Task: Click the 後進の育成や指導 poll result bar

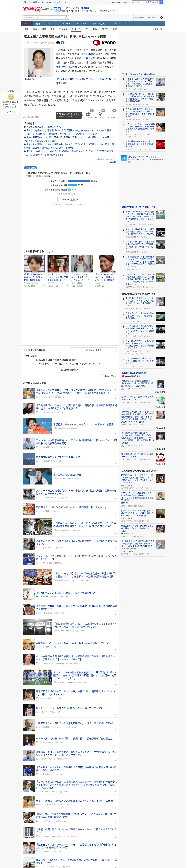Action: [73, 185]
